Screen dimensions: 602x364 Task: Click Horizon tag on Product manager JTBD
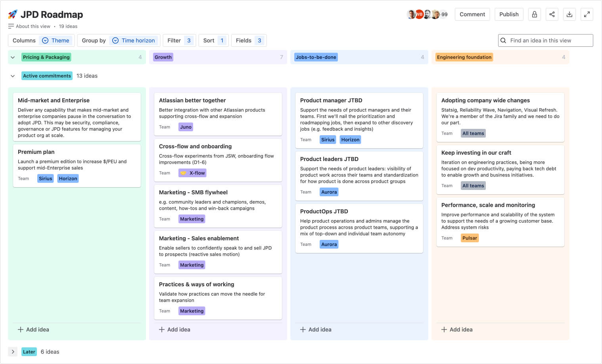350,140
